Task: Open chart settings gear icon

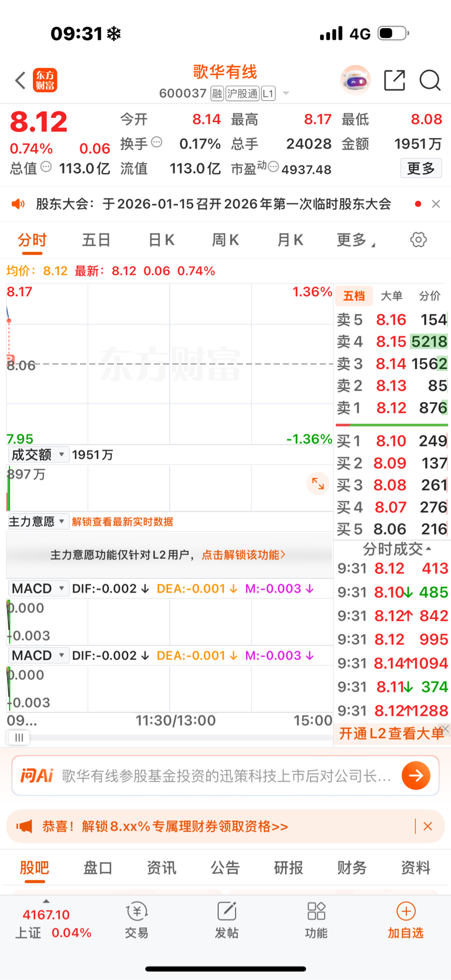Action: click(418, 240)
